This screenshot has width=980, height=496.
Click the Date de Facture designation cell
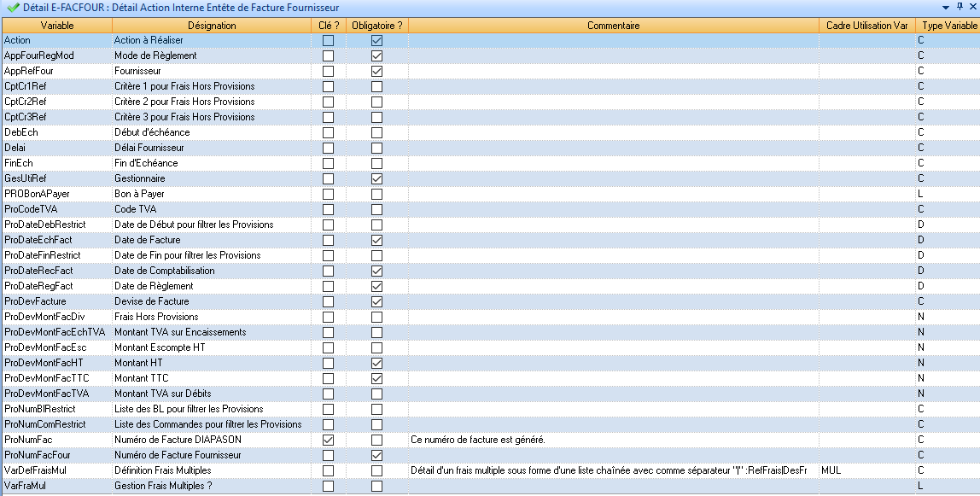pos(211,240)
